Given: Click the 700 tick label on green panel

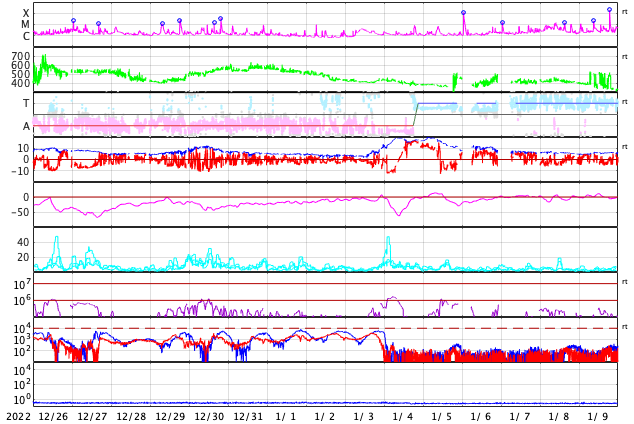Looking at the screenshot, I should tap(21, 56).
